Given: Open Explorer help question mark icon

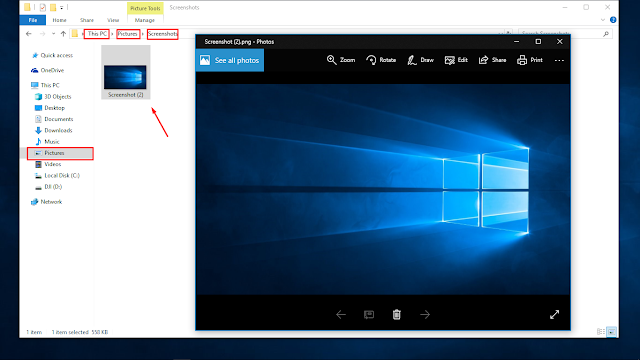Looking at the screenshot, I should (x=613, y=20).
